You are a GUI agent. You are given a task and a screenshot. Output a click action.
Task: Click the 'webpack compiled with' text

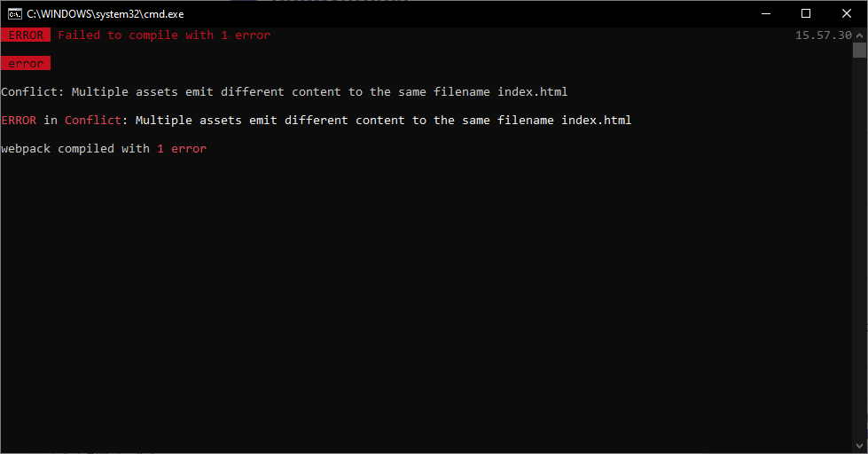pyautogui.click(x=75, y=149)
